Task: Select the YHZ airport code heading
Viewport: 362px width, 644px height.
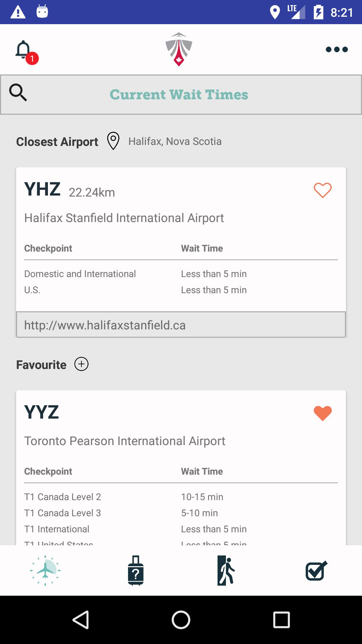Action: [x=42, y=190]
